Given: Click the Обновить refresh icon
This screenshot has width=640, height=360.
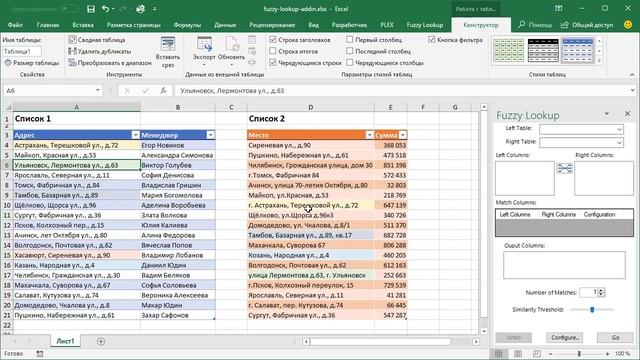Looking at the screenshot, I should (231, 44).
